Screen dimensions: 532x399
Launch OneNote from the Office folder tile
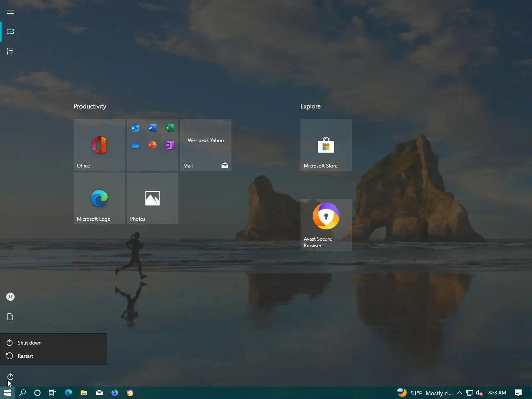pyautogui.click(x=170, y=145)
